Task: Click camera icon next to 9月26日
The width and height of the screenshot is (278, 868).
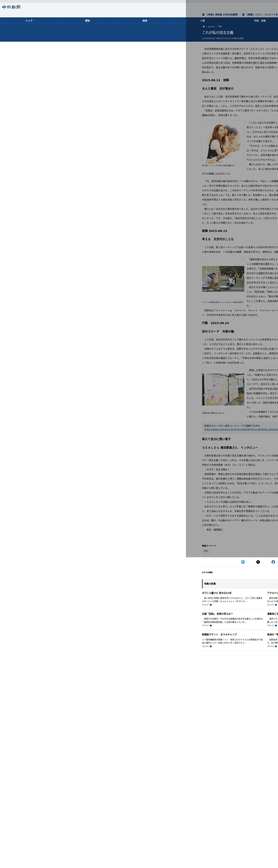Action: (x=211, y=605)
